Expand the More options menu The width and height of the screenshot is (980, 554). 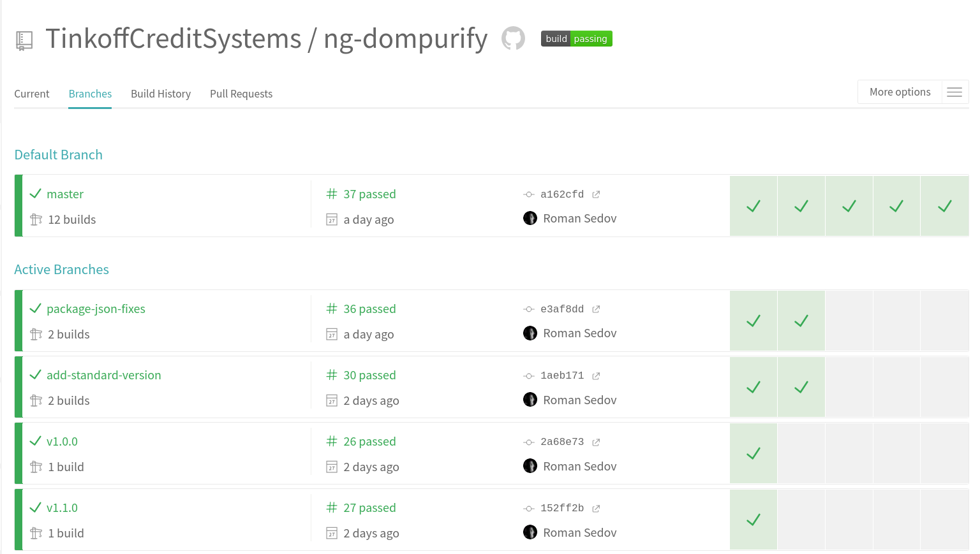point(913,92)
